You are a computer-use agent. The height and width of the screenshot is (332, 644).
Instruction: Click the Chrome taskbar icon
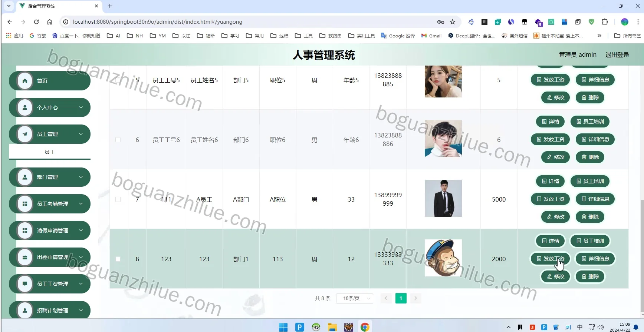[x=365, y=327]
